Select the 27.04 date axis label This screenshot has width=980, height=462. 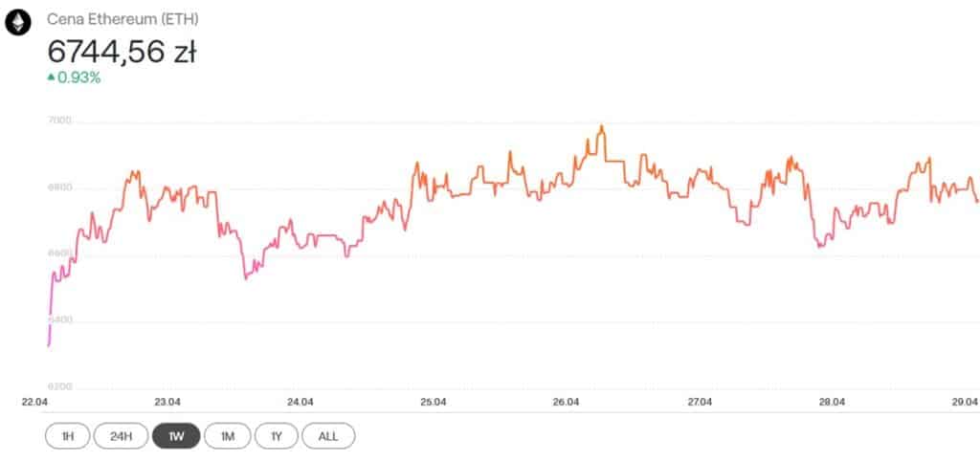click(700, 402)
